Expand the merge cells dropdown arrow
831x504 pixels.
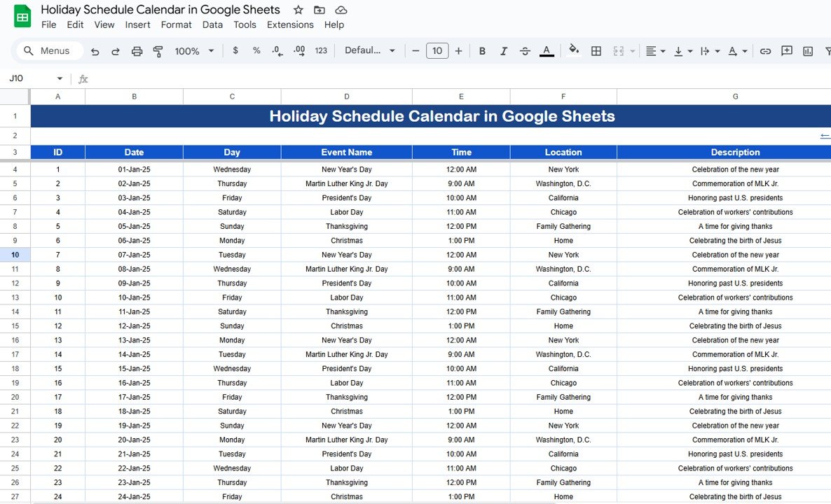(632, 51)
